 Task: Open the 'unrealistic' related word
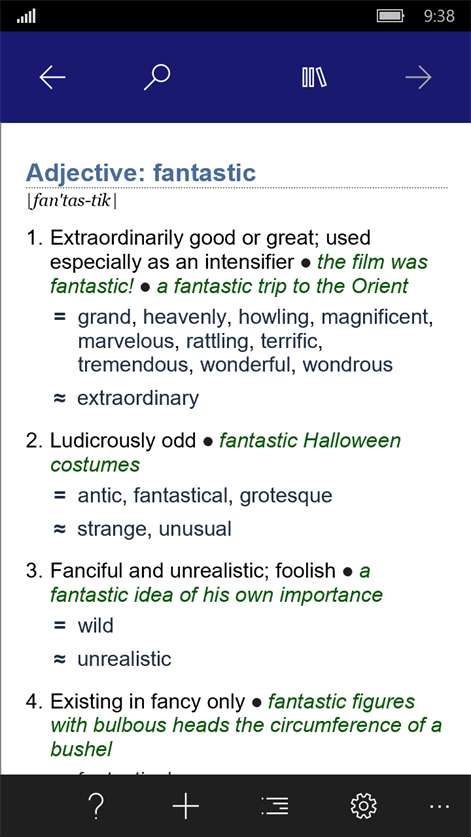(x=124, y=659)
